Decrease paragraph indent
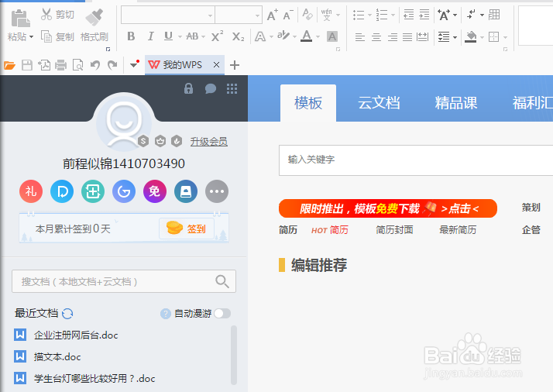Viewport: 553px width, 392px height. [x=409, y=15]
